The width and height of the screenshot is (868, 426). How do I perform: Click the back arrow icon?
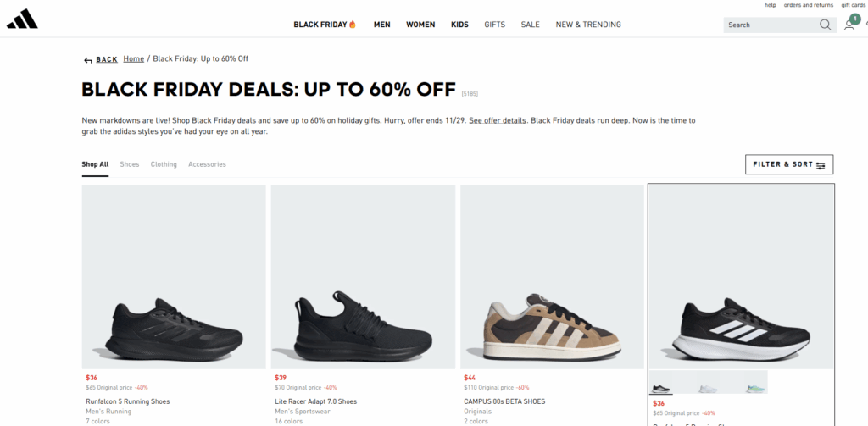[x=87, y=60]
